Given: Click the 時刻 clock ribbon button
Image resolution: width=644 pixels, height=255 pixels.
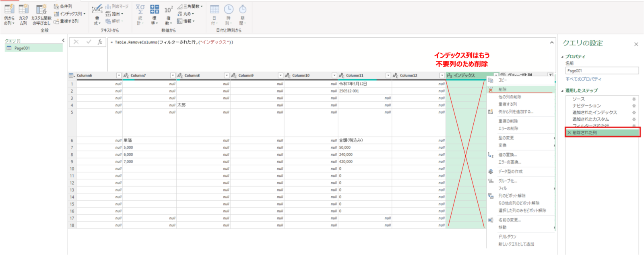Looking at the screenshot, I should click(x=228, y=15).
